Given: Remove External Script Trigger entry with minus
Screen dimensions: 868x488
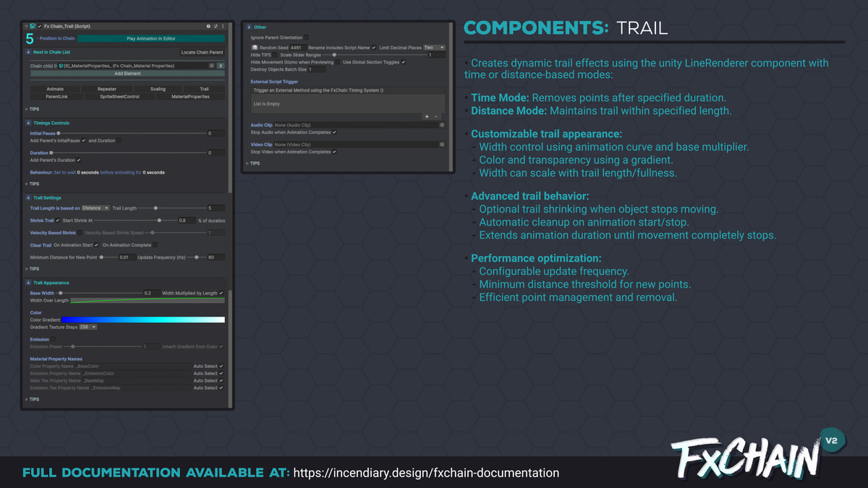Looking at the screenshot, I should coord(435,116).
